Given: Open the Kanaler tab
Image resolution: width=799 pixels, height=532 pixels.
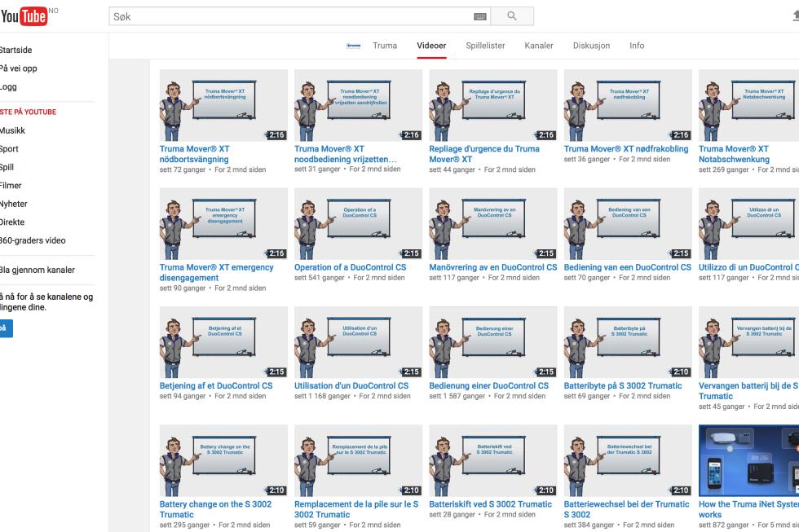Looking at the screenshot, I should pyautogui.click(x=539, y=46).
